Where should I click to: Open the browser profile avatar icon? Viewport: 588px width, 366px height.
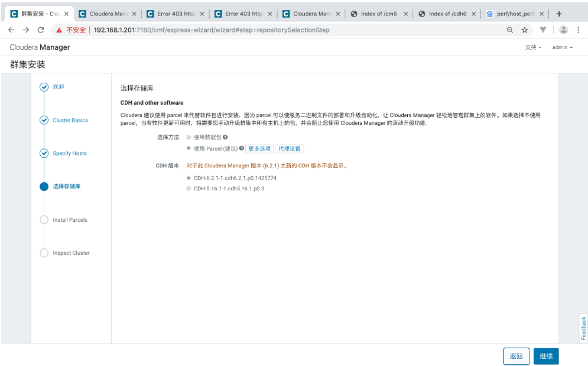pos(563,30)
